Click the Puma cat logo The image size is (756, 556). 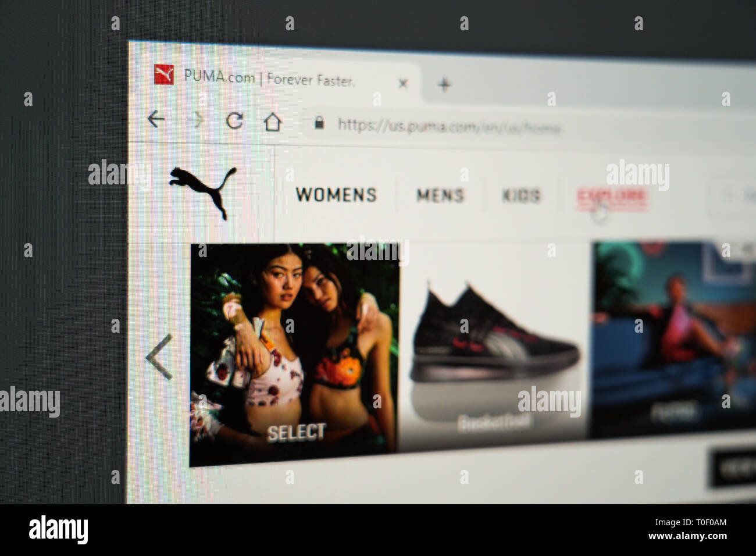pyautogui.click(x=203, y=193)
